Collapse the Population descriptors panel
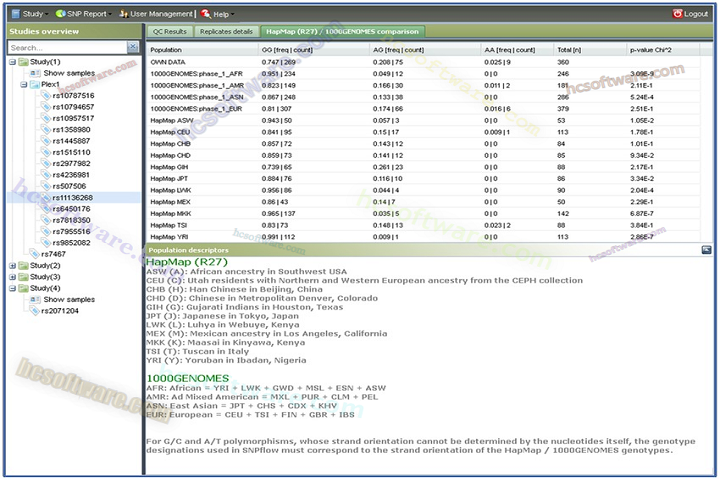720x480 pixels. point(707,250)
